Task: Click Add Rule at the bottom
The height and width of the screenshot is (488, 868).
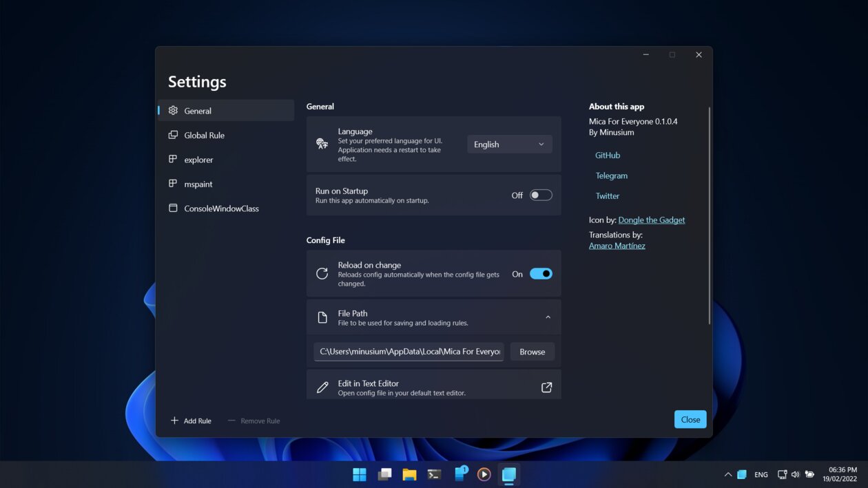Action: [x=191, y=421]
